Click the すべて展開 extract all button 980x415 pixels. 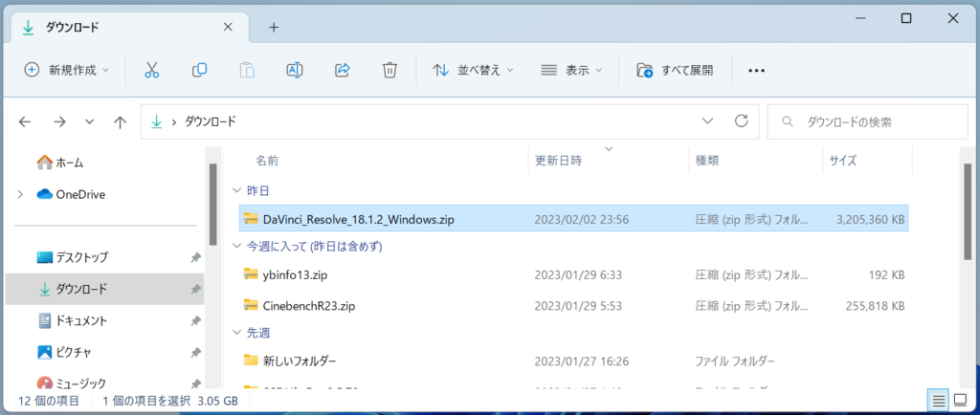click(x=675, y=70)
